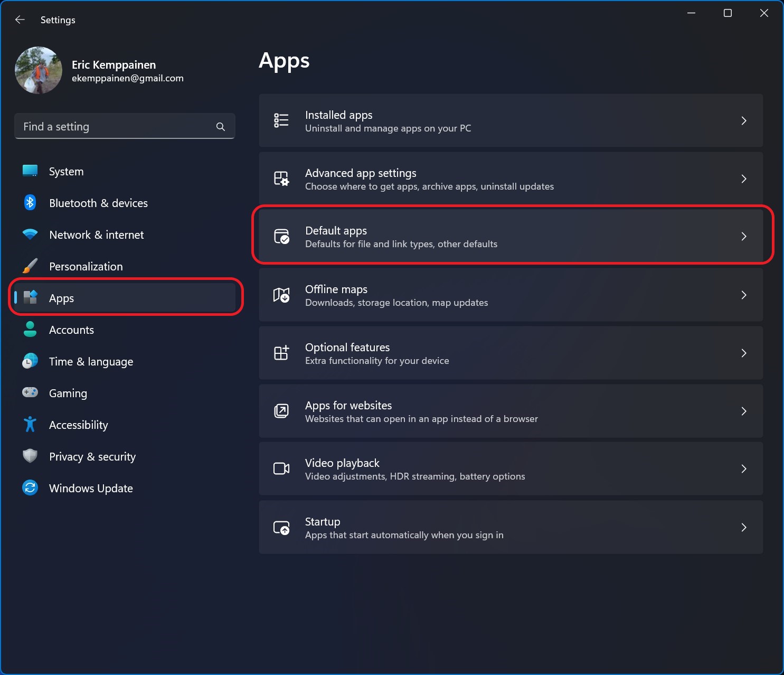
Task: Open Optional features via its chevron
Action: (744, 353)
